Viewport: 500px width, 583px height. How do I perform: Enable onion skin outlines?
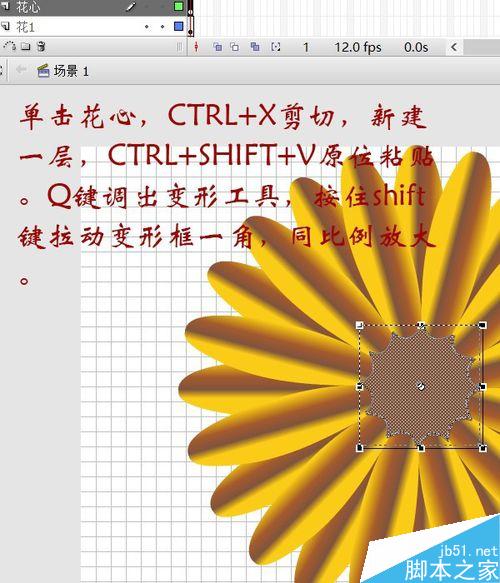coord(235,47)
